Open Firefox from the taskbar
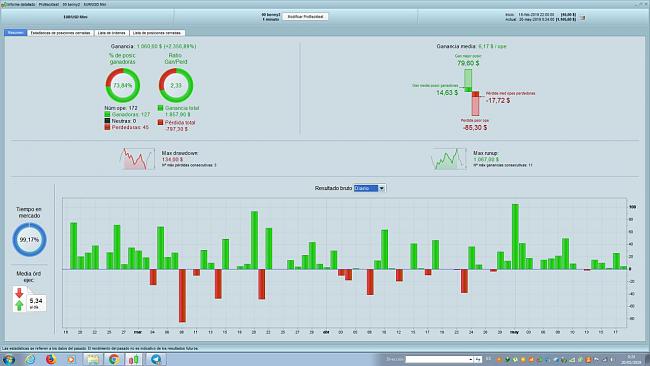The image size is (650, 366). coord(51,359)
